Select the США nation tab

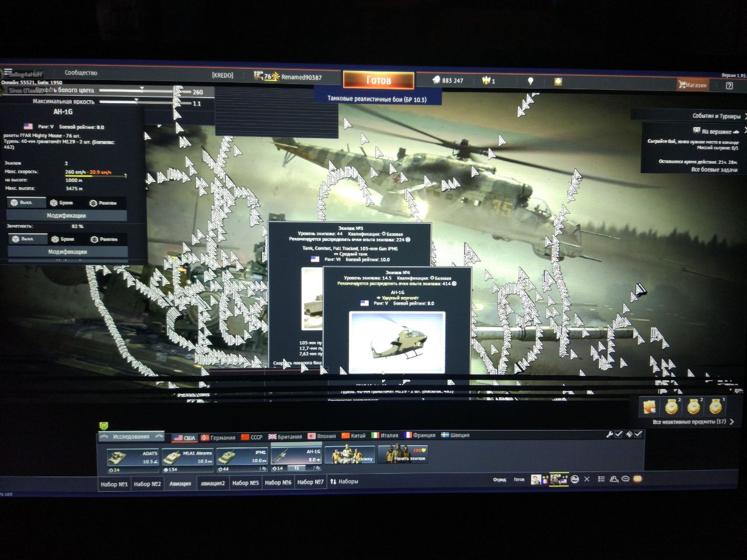point(184,437)
